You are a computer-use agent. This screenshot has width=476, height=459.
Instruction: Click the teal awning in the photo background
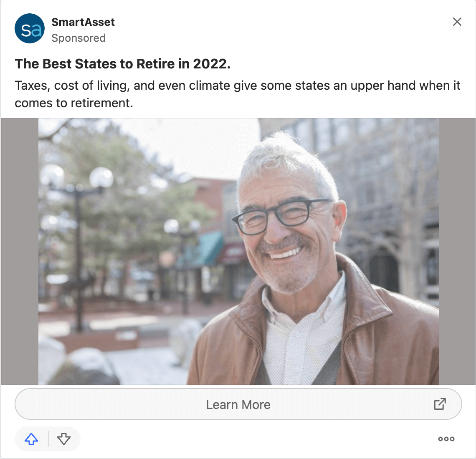tap(203, 249)
